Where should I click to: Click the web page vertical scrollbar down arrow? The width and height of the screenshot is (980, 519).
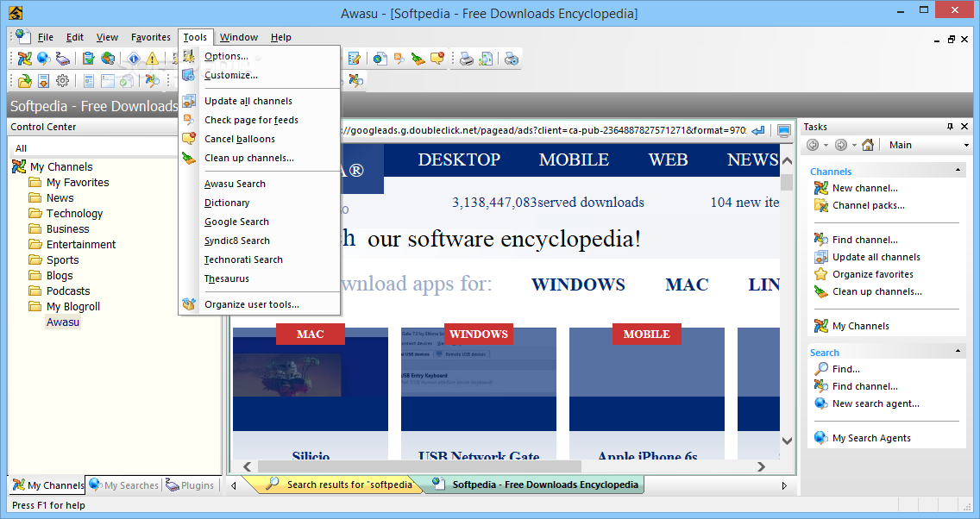(787, 441)
